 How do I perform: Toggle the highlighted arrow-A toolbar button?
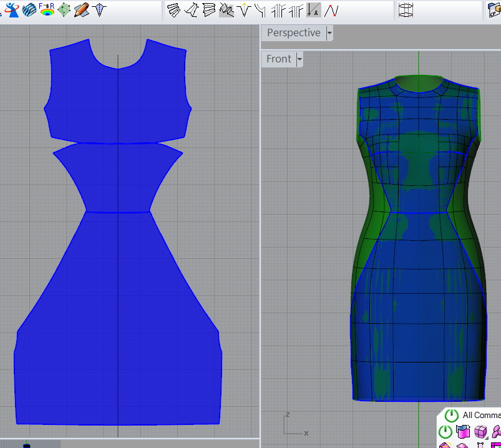pos(314,10)
